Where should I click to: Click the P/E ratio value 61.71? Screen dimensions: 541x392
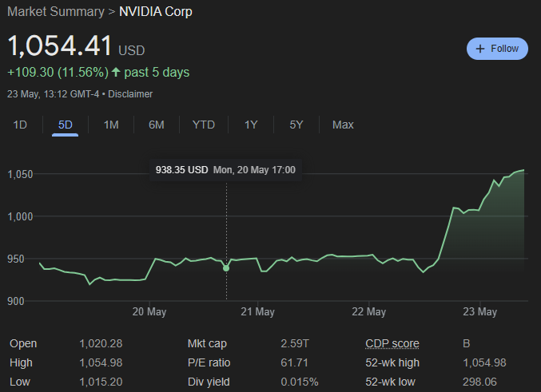coord(294,362)
